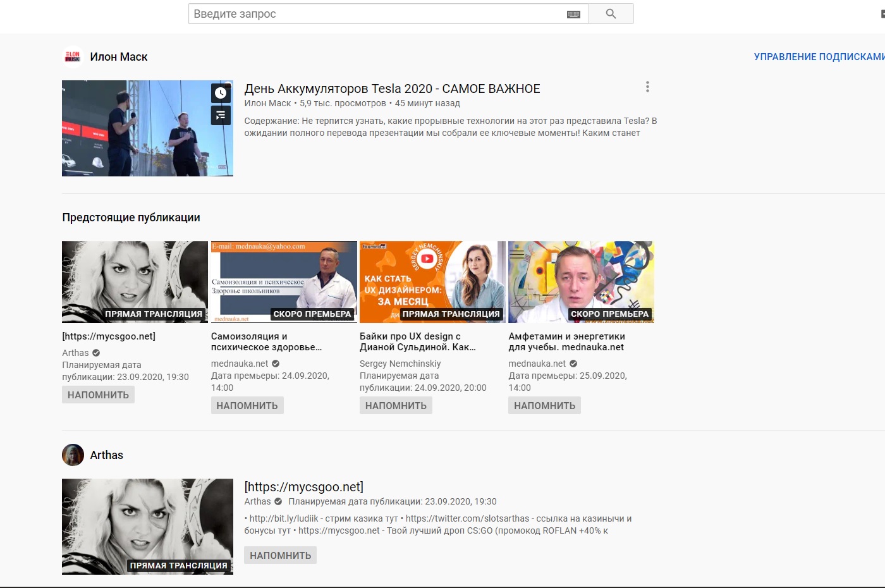Click the magnifying glass search button
Screen dimensions: 885x588
tap(611, 14)
